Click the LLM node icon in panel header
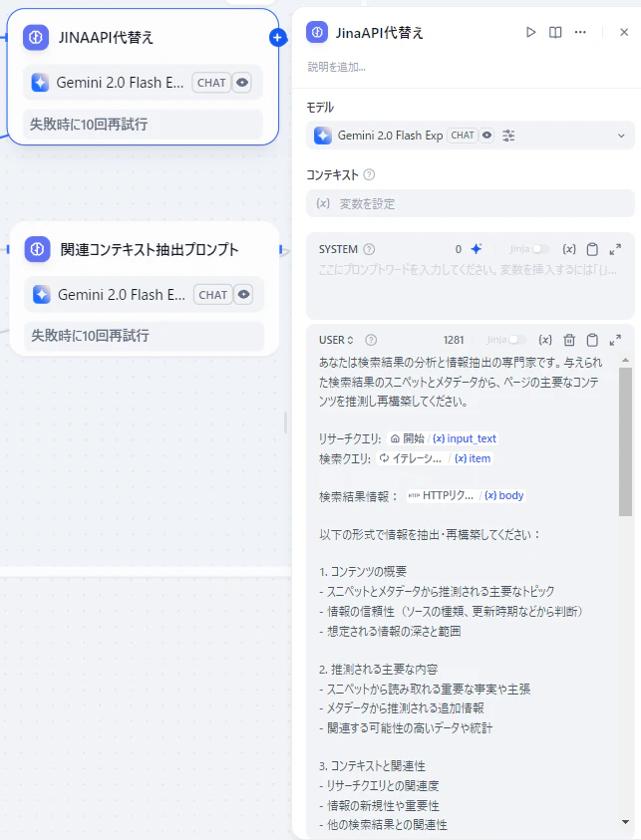The width and height of the screenshot is (641, 840). click(317, 33)
